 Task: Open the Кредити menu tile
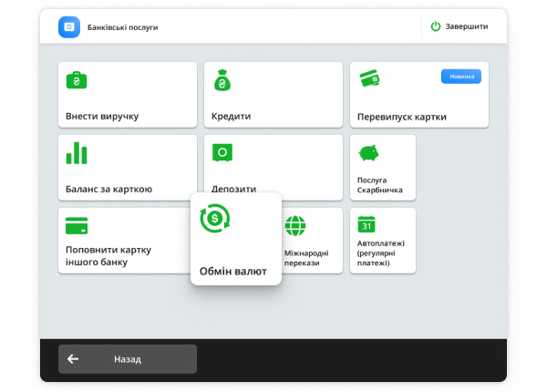click(x=273, y=95)
